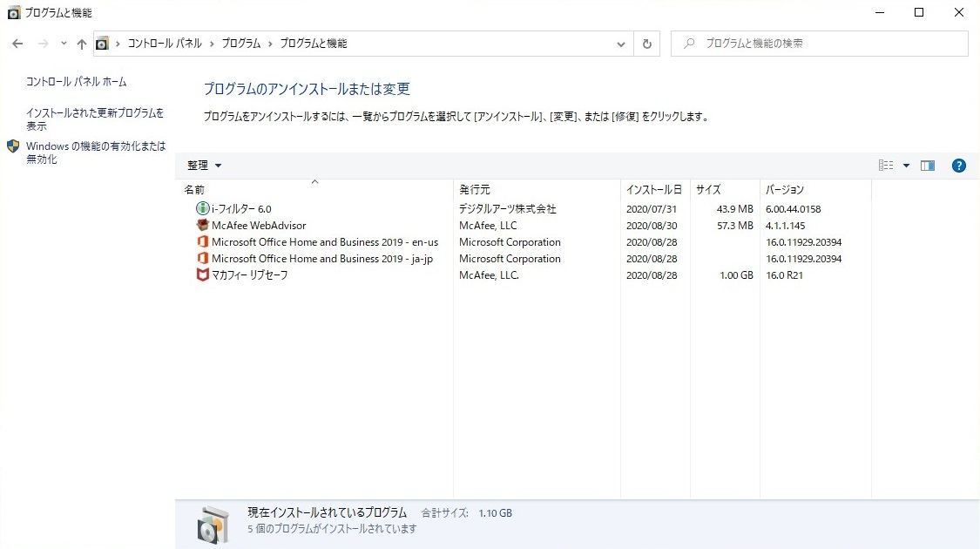980x549 pixels.
Task: Click the window title bar app icon
Action: 13,12
